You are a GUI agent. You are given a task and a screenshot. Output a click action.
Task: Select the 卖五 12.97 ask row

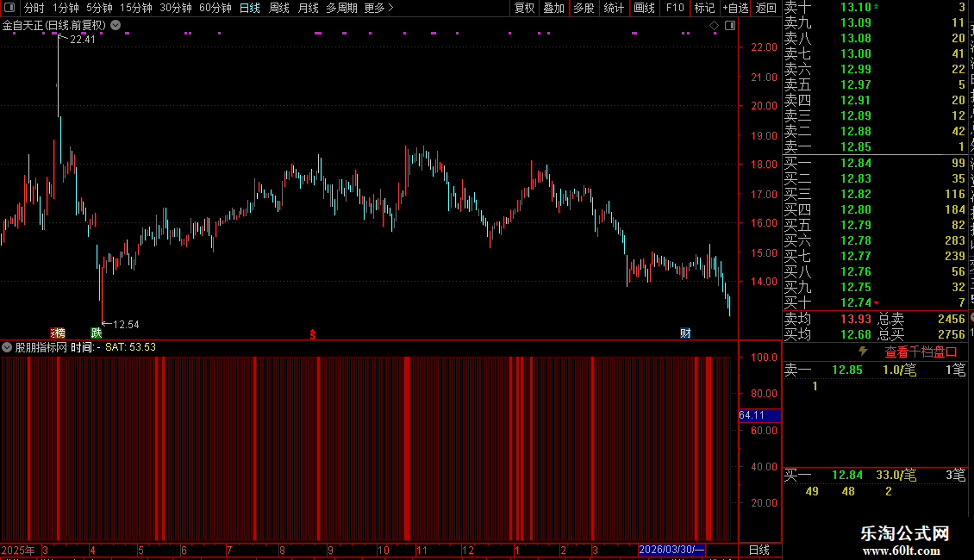coord(875,84)
